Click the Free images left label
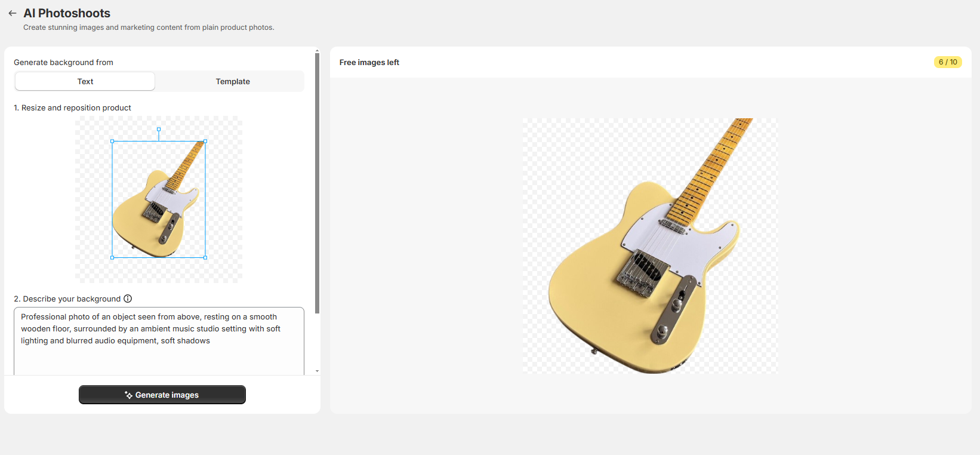 pos(369,62)
